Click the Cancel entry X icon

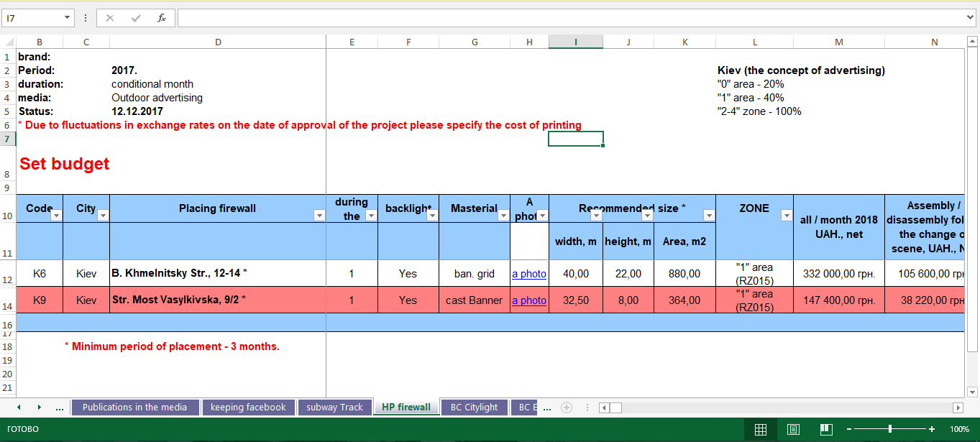tap(110, 18)
